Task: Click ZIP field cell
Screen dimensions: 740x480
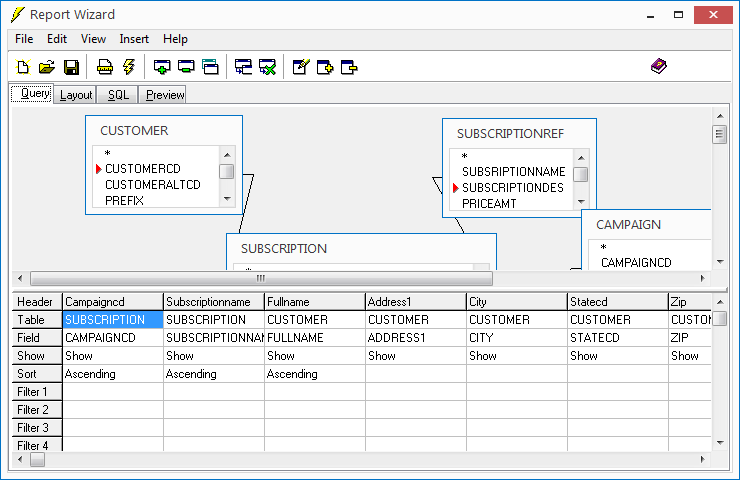Action: (690, 337)
